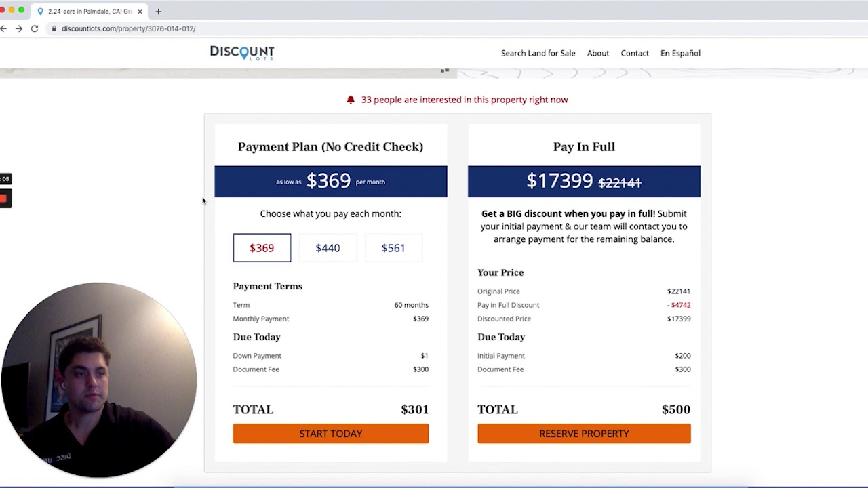
Task: Switch the site to En Español
Action: click(x=680, y=53)
